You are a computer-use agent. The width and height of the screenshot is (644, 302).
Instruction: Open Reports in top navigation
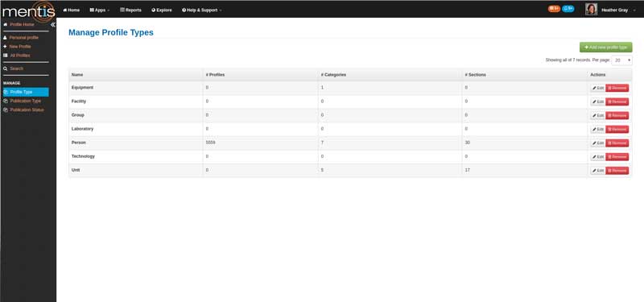point(130,10)
